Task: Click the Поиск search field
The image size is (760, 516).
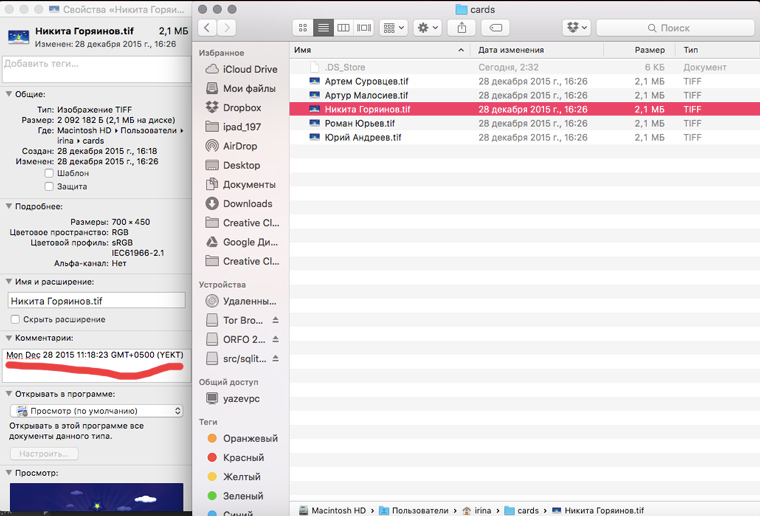Action: click(675, 28)
